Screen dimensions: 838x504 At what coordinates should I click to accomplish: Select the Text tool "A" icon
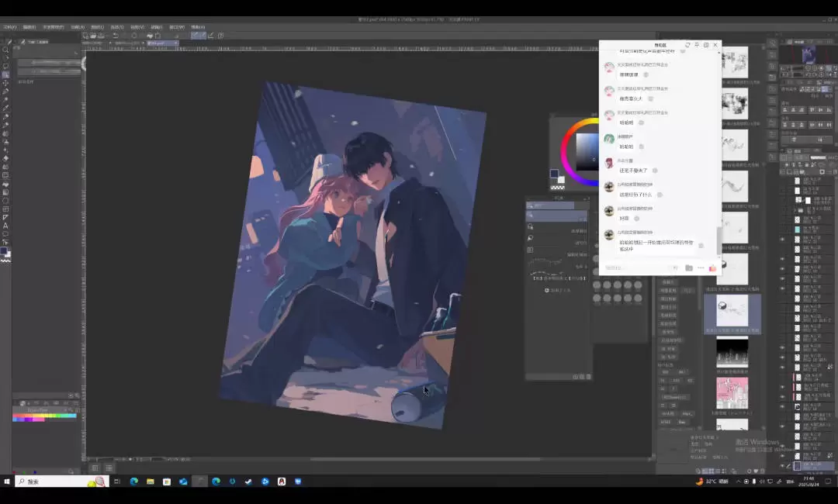click(5, 226)
